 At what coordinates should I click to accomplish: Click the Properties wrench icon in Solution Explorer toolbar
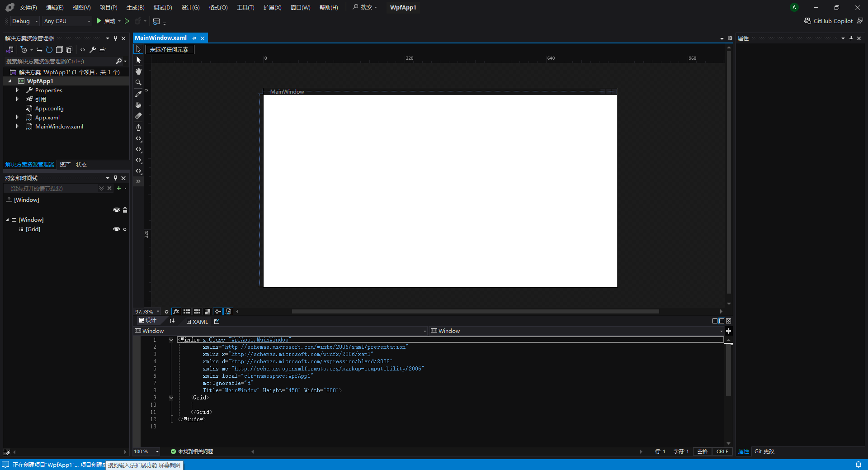93,50
